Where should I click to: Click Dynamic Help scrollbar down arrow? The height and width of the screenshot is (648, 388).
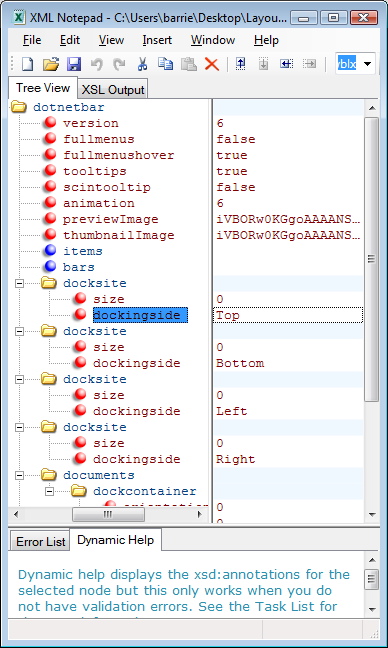click(x=372, y=609)
